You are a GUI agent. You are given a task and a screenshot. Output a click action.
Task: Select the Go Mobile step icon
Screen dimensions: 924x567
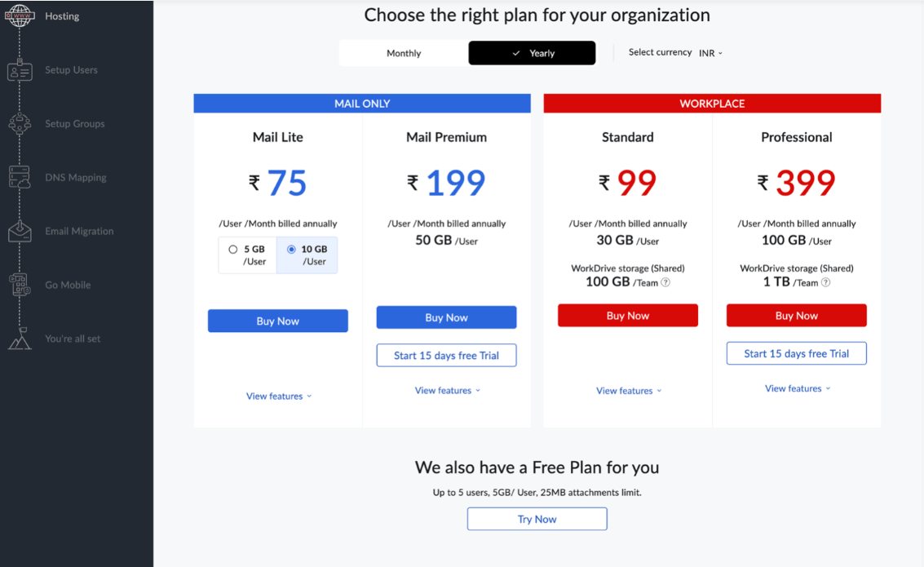(20, 285)
